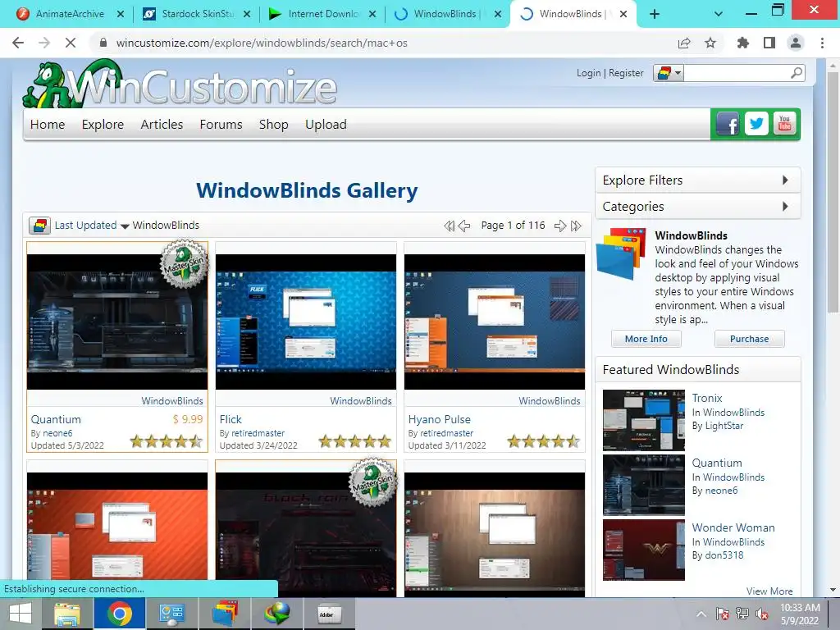This screenshot has height=630, width=840.
Task: Open the Wonder Woman featured link
Action: point(733,527)
